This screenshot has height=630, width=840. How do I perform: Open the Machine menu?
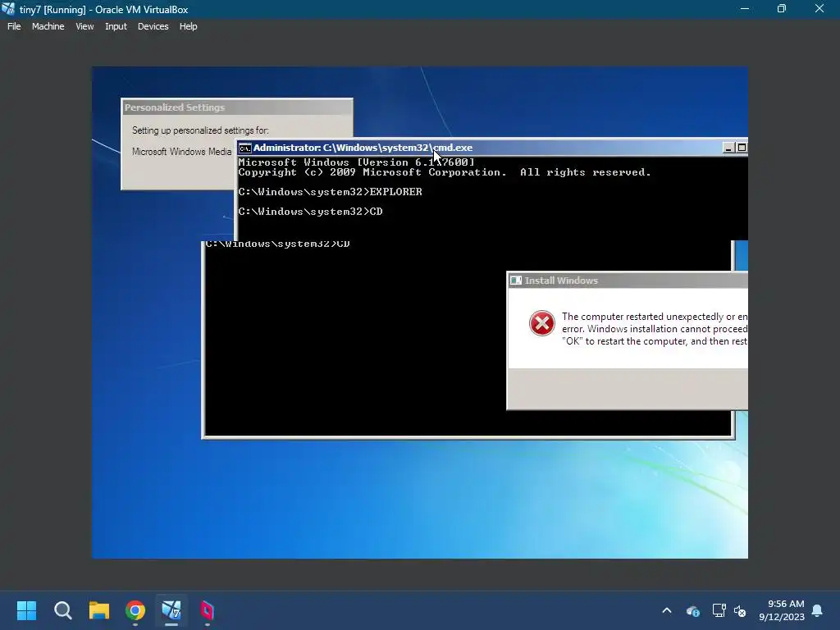click(48, 26)
